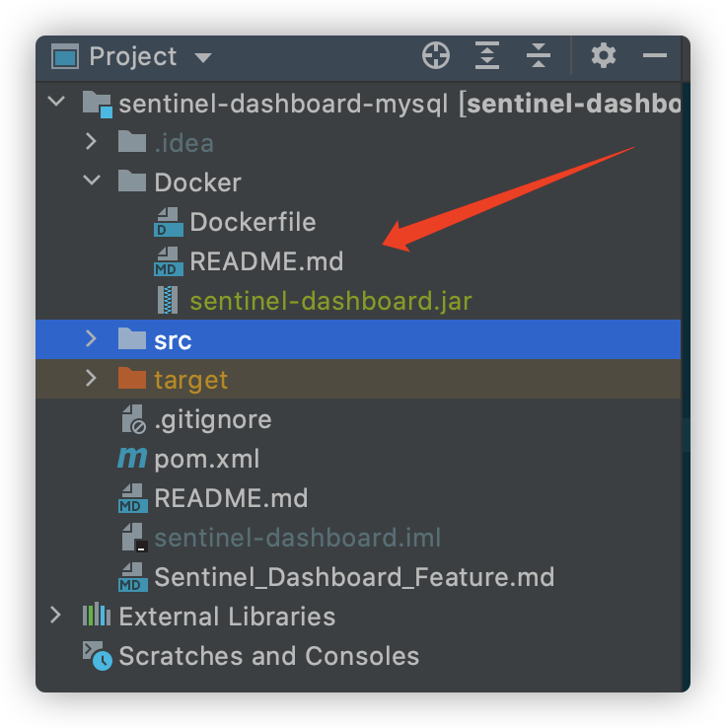Expand the target folder arrow
This screenshot has height=728, width=726.
[x=92, y=379]
